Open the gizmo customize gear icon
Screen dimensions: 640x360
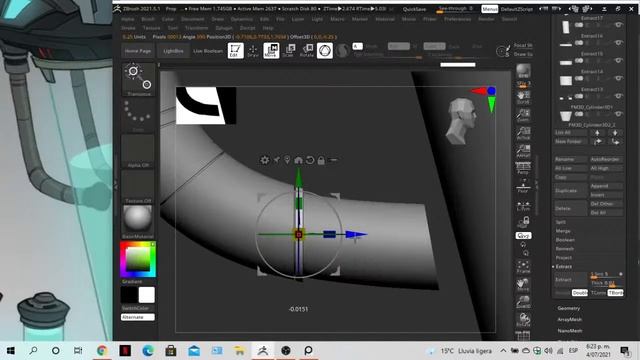coord(264,160)
